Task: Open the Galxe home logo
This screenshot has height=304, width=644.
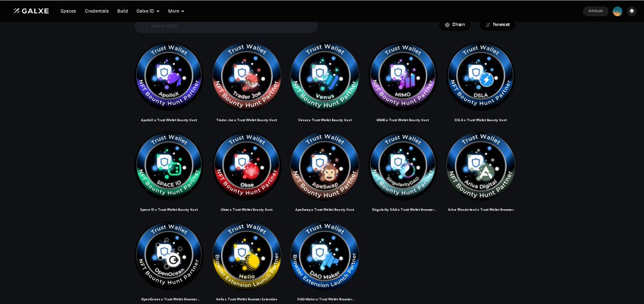Action: coord(32,11)
